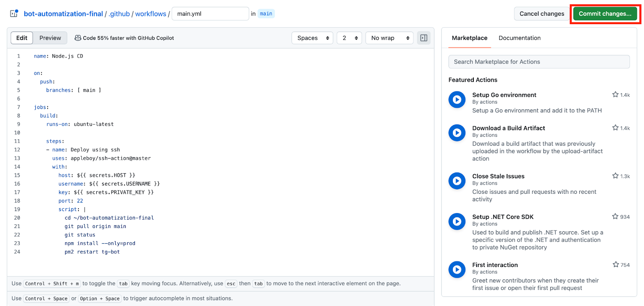
Task: Click line 21 'git pull origin main'
Action: pyautogui.click(x=95, y=226)
